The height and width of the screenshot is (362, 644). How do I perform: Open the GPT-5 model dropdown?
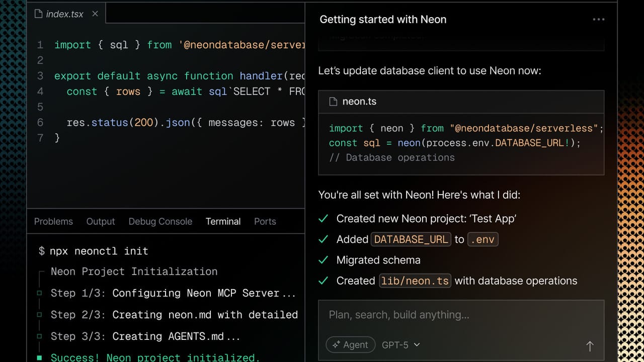401,345
